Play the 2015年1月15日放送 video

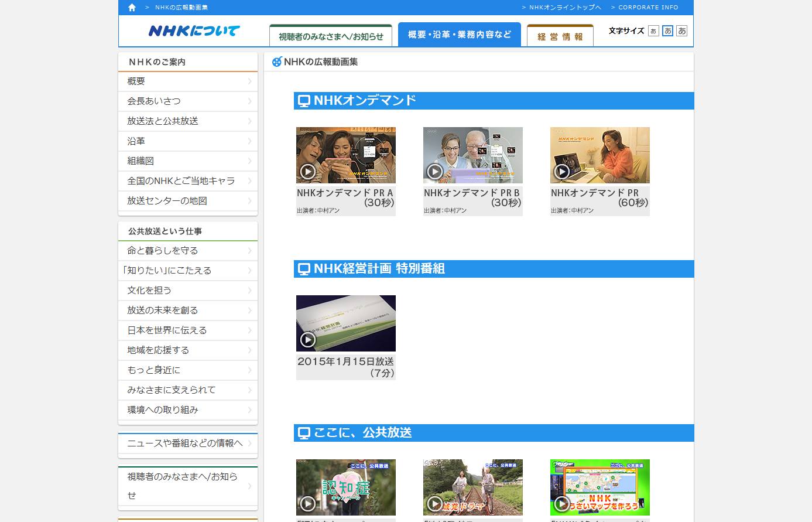click(346, 323)
